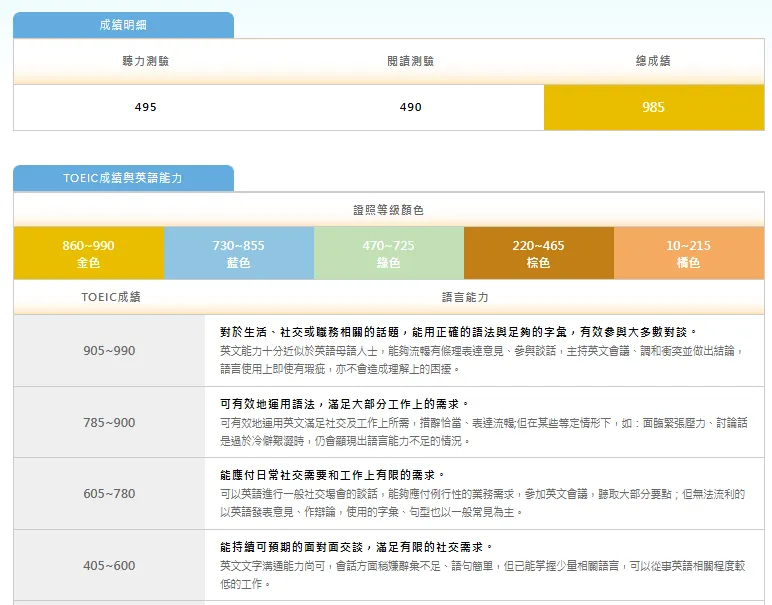Click the 成績明細 section tab
772x605 pixels.
(x=123, y=25)
